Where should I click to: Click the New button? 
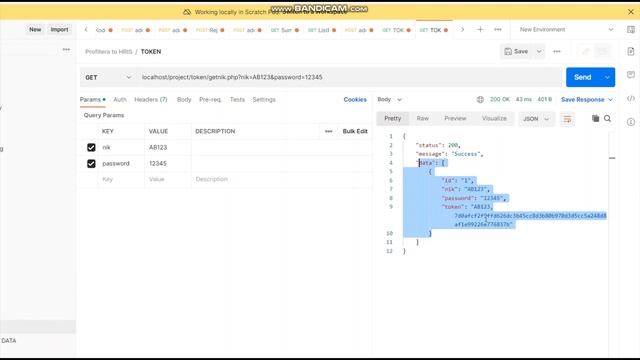point(35,29)
